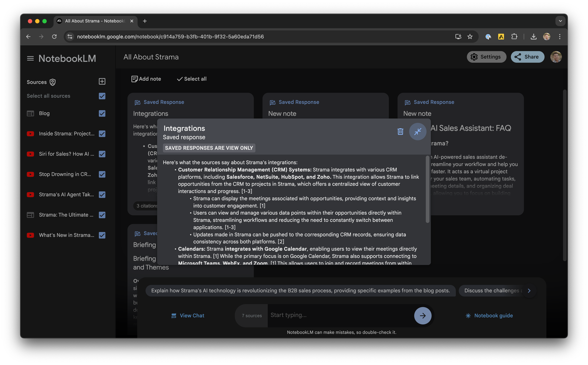The width and height of the screenshot is (588, 365).
Task: Click Select all notes
Action: click(x=192, y=79)
